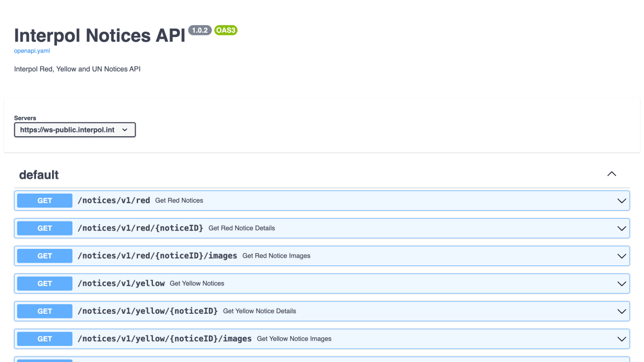The height and width of the screenshot is (362, 644).
Task: Select the /notices/v1/red/{noticeID}/images path
Action: click(157, 256)
